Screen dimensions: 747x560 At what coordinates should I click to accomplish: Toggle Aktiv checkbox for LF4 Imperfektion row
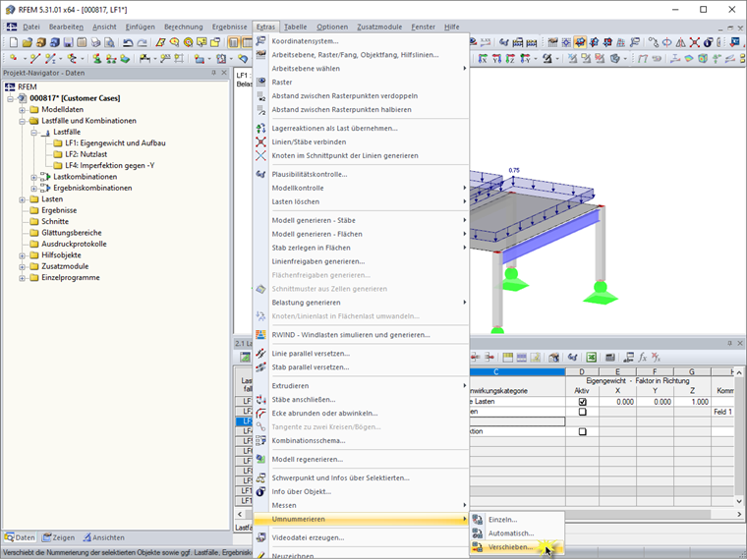(582, 431)
